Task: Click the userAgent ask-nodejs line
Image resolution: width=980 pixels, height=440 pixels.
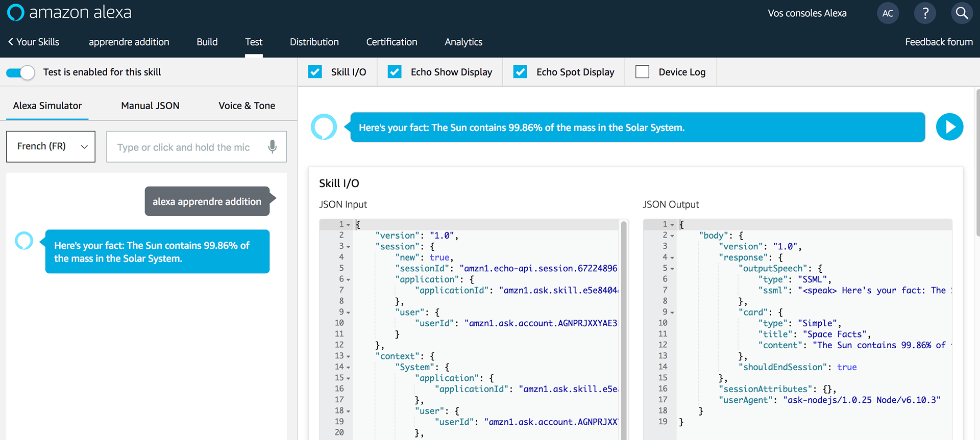Action: pyautogui.click(x=829, y=400)
